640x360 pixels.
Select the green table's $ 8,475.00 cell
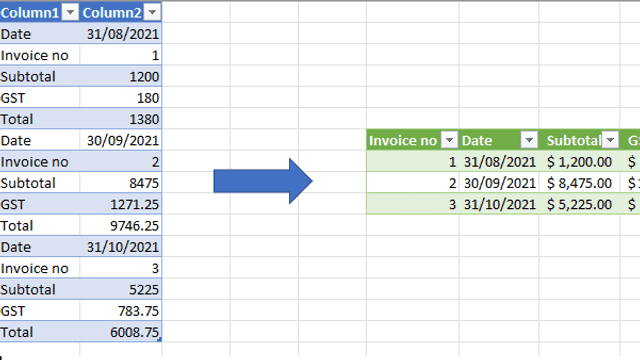click(x=580, y=183)
